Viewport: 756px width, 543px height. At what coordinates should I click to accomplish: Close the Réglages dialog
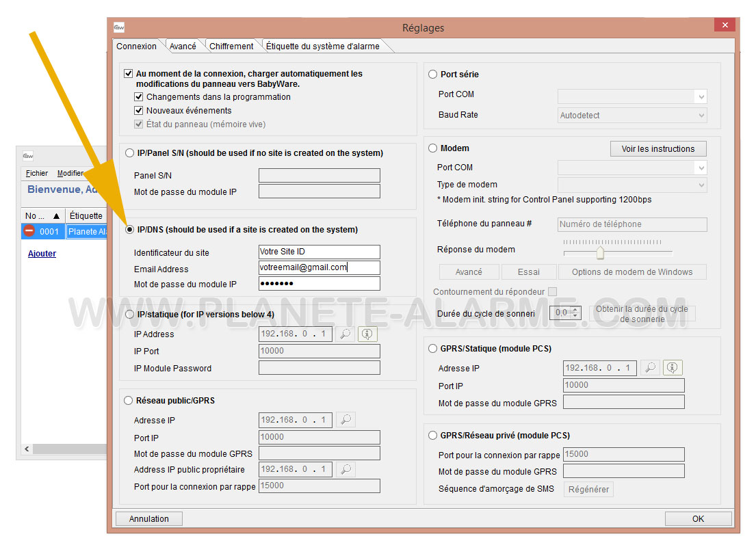pyautogui.click(x=725, y=25)
